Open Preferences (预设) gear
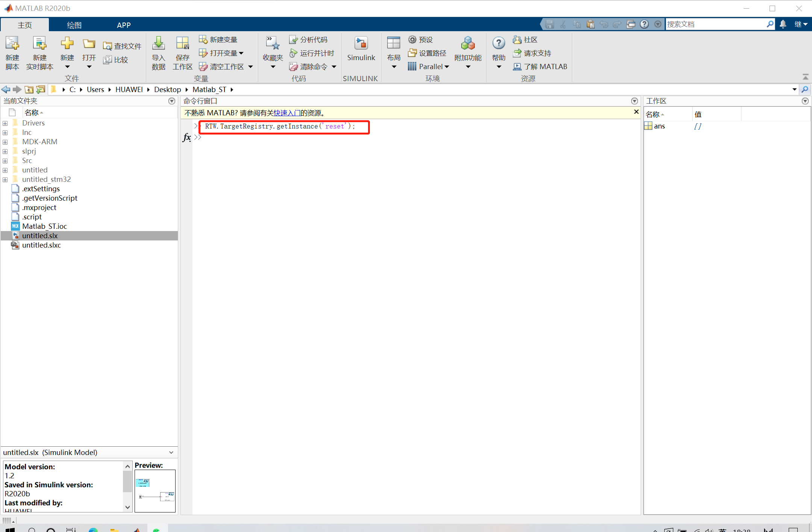The width and height of the screenshot is (812, 532). (421, 39)
